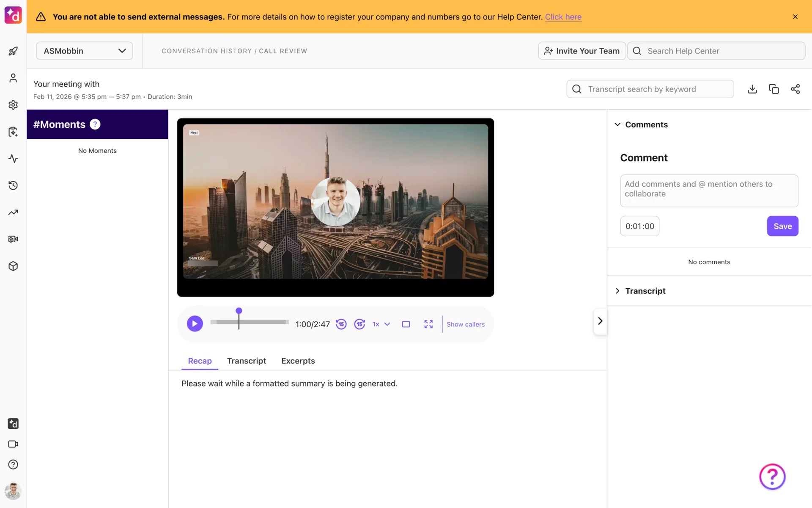The height and width of the screenshot is (508, 812).
Task: Click the copy icon in meeting header
Action: pyautogui.click(x=774, y=89)
